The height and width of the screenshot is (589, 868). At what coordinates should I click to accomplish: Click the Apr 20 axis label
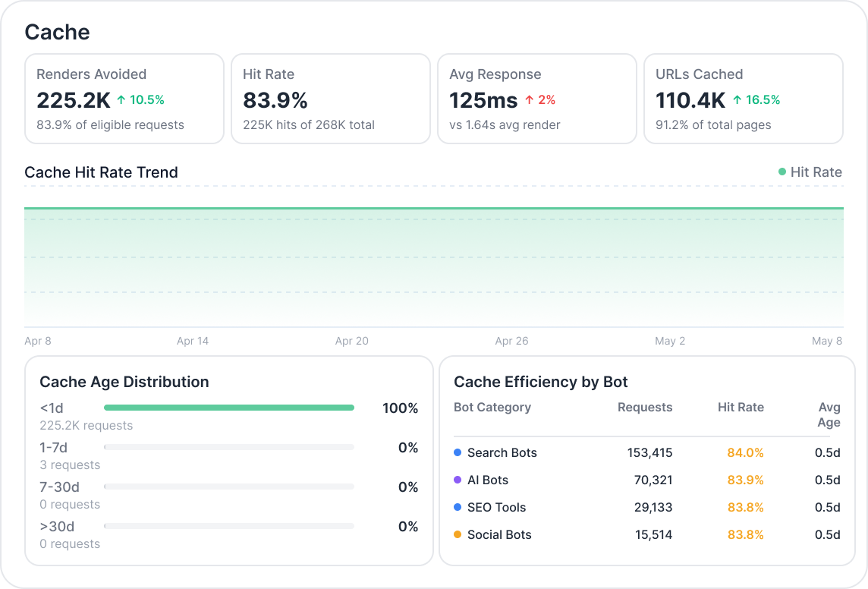(351, 341)
